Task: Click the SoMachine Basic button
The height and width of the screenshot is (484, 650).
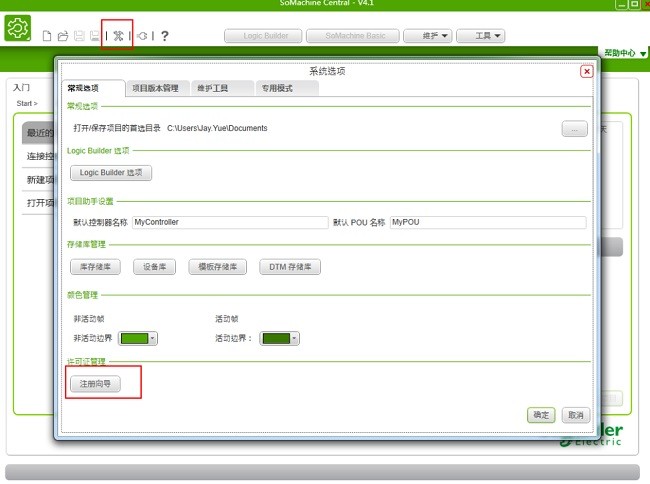Action: (353, 36)
